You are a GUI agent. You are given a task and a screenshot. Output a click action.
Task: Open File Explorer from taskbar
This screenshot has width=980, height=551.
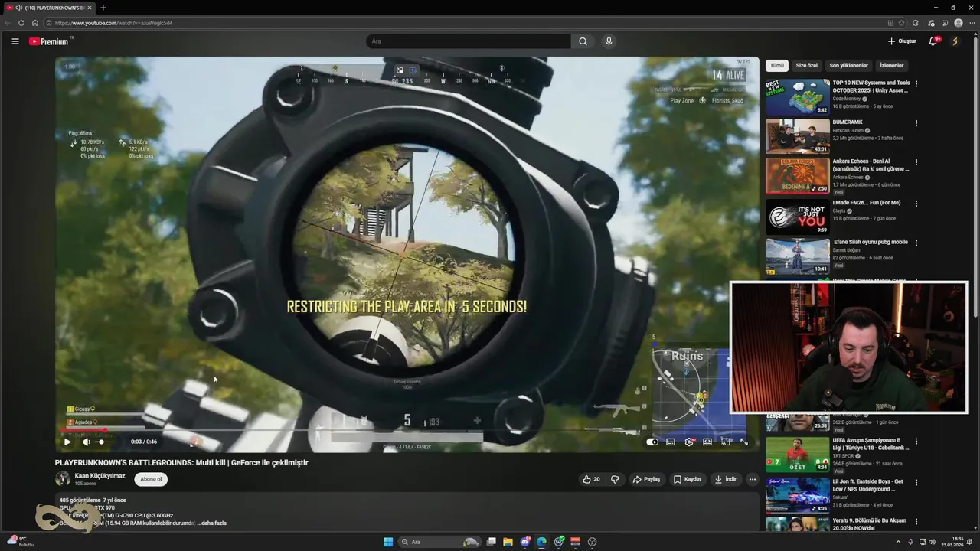[508, 542]
